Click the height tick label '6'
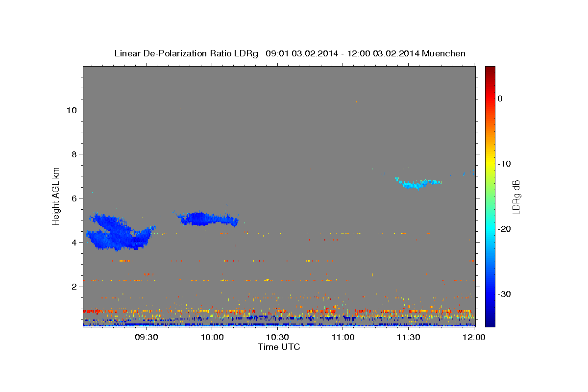 pos(73,198)
